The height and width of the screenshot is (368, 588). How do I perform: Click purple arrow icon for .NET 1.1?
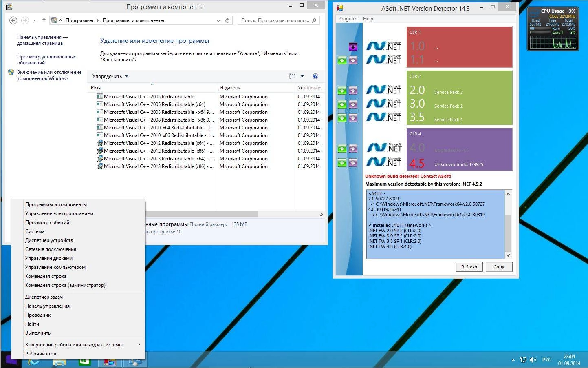tap(353, 60)
